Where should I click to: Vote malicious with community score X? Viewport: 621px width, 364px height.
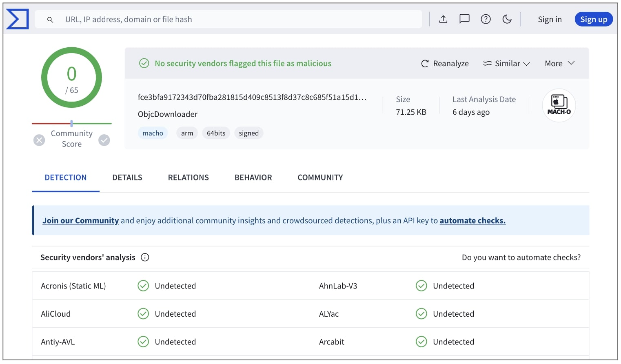(39, 140)
